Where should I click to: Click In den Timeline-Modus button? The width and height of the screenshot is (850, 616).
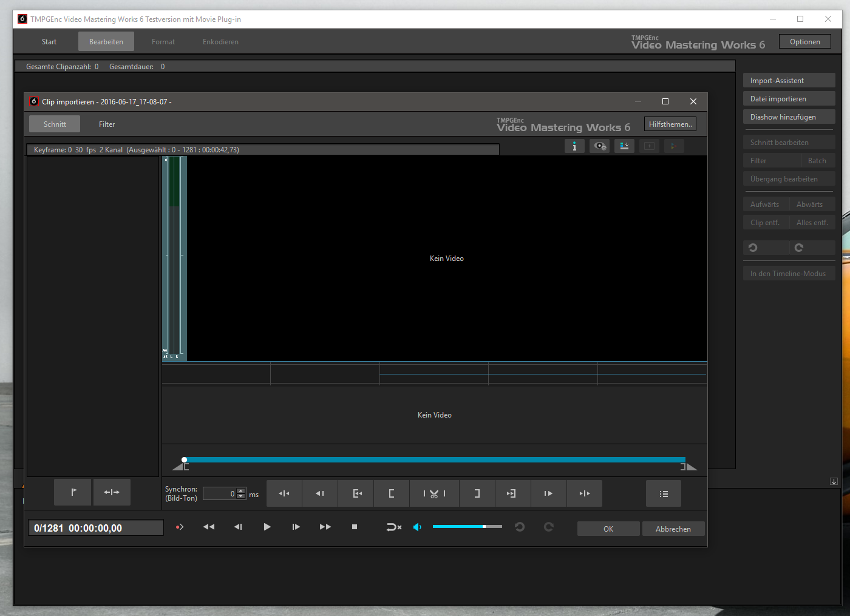[789, 274]
